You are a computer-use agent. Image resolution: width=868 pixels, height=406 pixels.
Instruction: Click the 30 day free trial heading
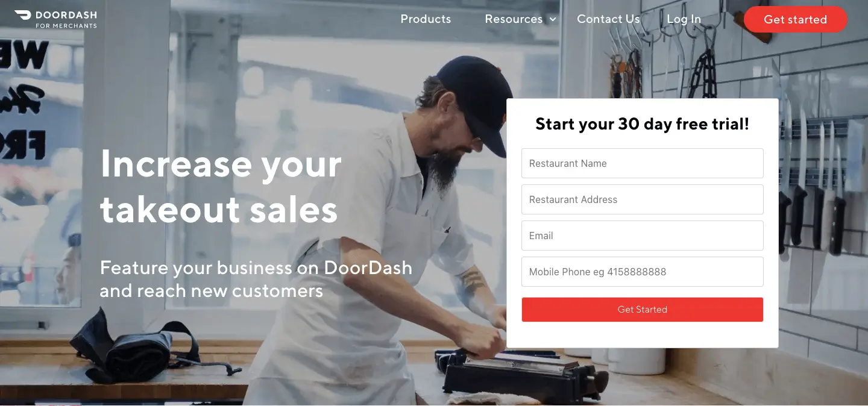(643, 124)
